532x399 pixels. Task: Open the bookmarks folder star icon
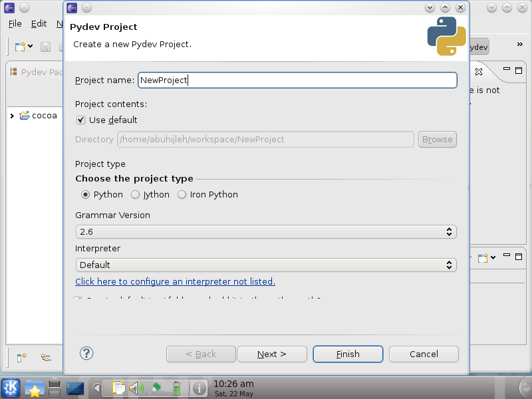coord(34,388)
